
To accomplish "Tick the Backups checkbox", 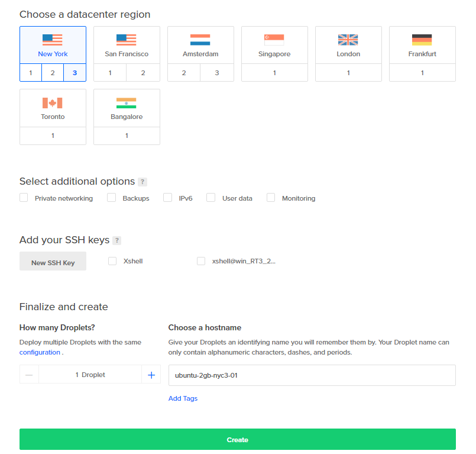I will (111, 198).
